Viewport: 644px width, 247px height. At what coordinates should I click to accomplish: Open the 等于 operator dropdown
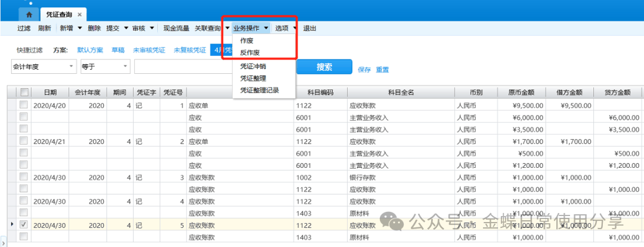point(125,67)
